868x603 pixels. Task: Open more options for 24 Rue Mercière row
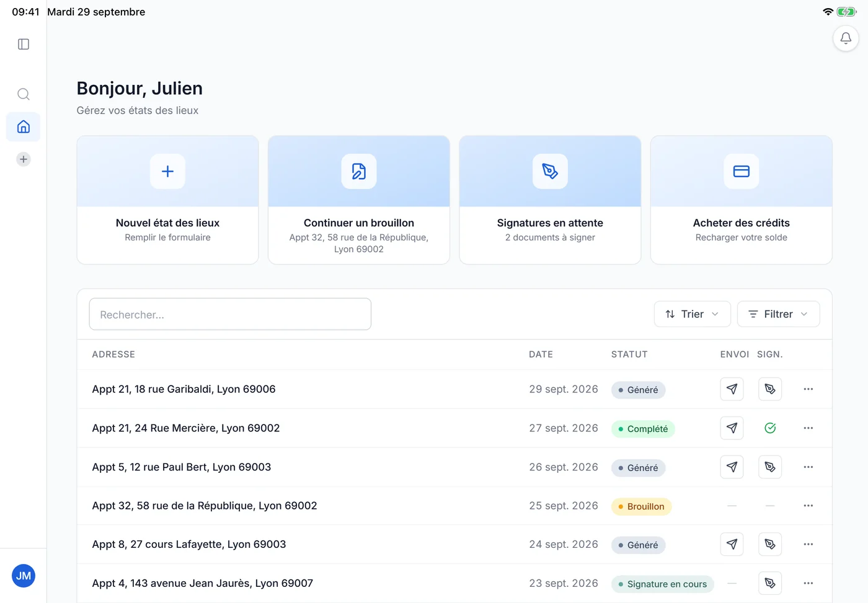point(808,428)
